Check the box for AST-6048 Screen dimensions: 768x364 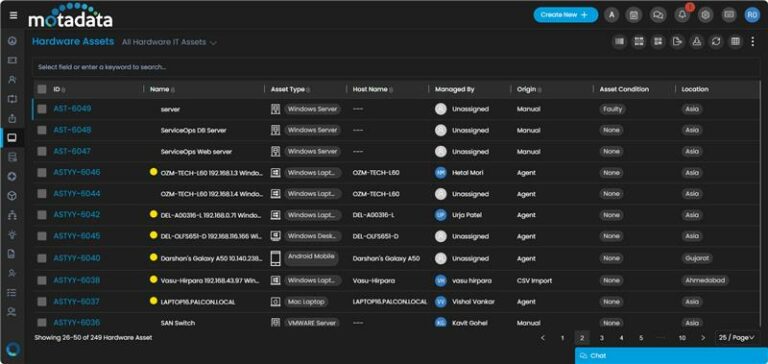click(42, 130)
